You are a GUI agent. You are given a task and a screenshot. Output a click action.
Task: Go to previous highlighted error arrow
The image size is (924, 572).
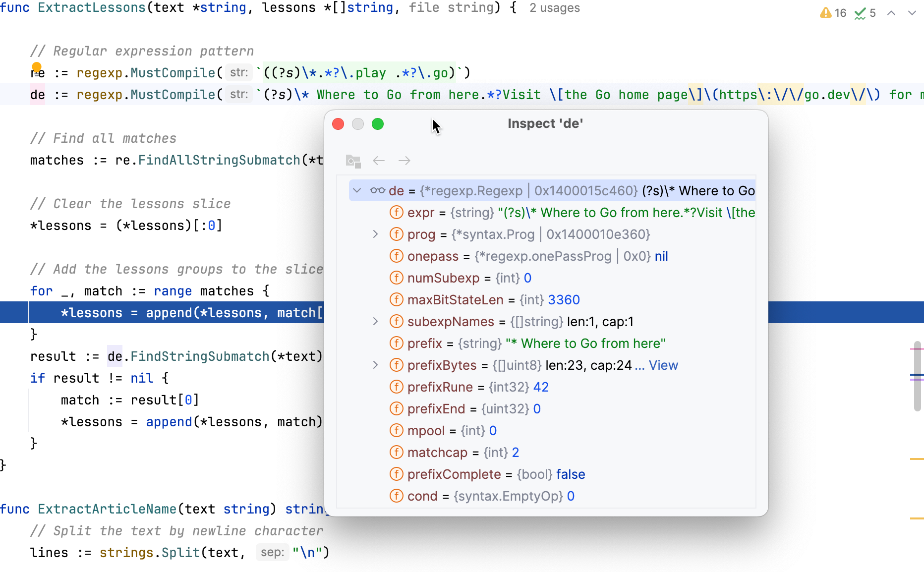pos(891,13)
